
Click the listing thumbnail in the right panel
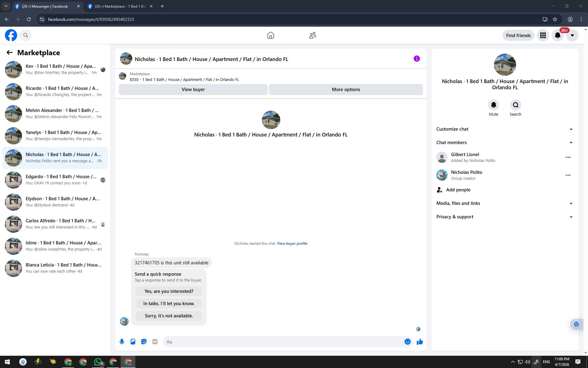pos(505,65)
